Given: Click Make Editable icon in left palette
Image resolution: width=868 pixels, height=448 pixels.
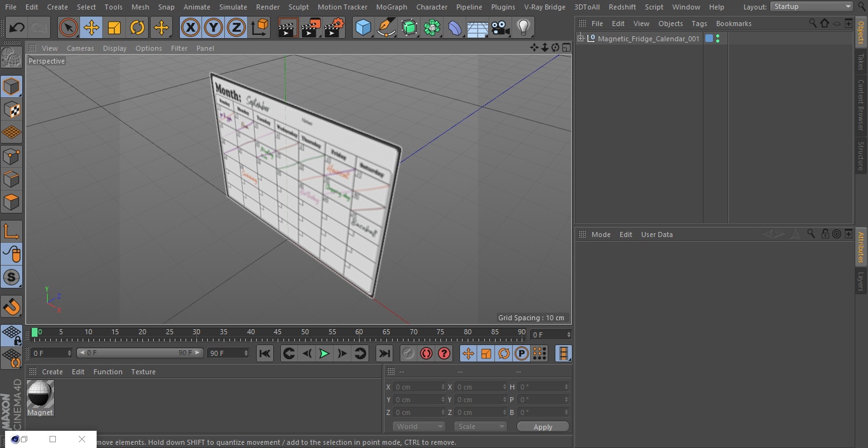Looking at the screenshot, I should coord(11,57).
